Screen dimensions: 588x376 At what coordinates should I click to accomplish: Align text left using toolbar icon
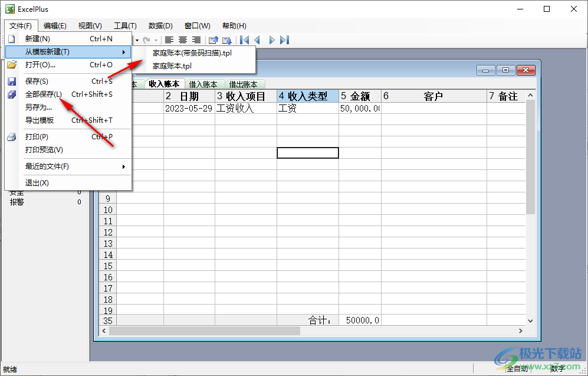pos(169,40)
